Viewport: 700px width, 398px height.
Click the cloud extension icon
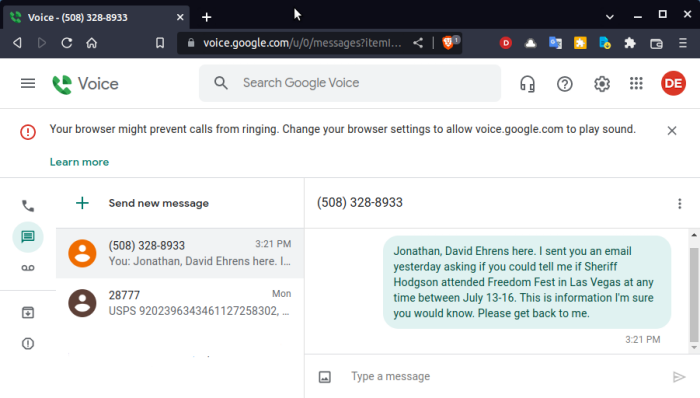click(530, 43)
